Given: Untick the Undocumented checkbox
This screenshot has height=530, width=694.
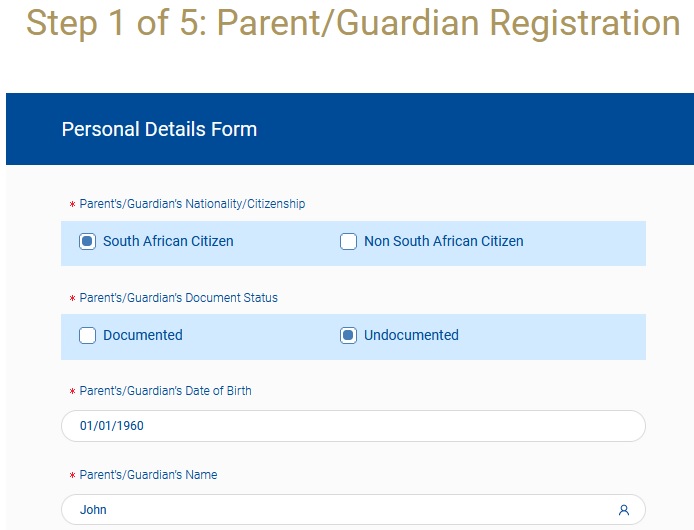Looking at the screenshot, I should (x=348, y=335).
